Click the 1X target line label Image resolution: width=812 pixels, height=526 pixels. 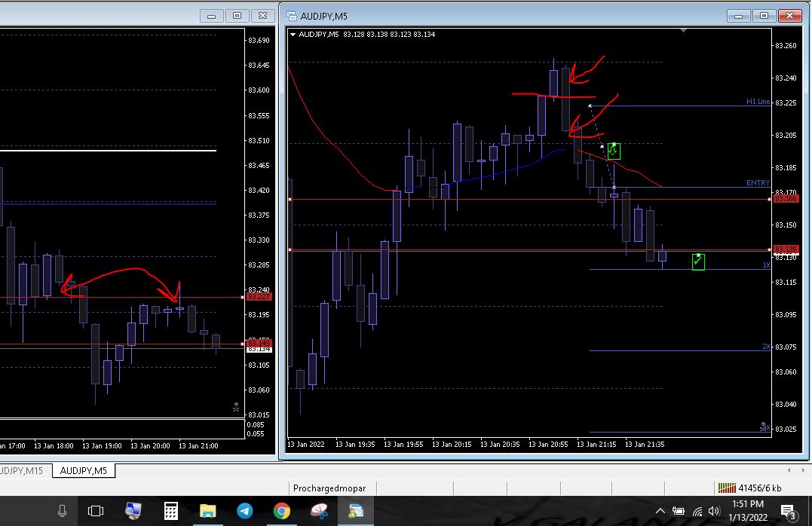point(766,265)
